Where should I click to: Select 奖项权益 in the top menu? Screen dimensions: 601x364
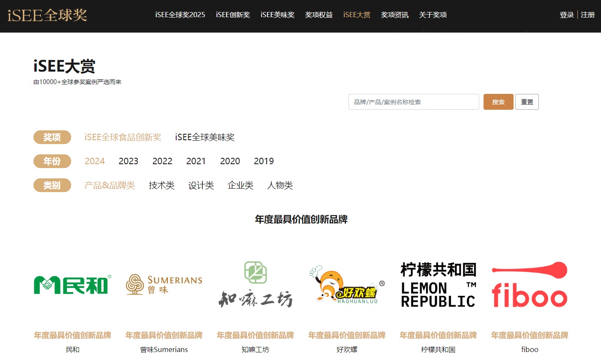[319, 15]
